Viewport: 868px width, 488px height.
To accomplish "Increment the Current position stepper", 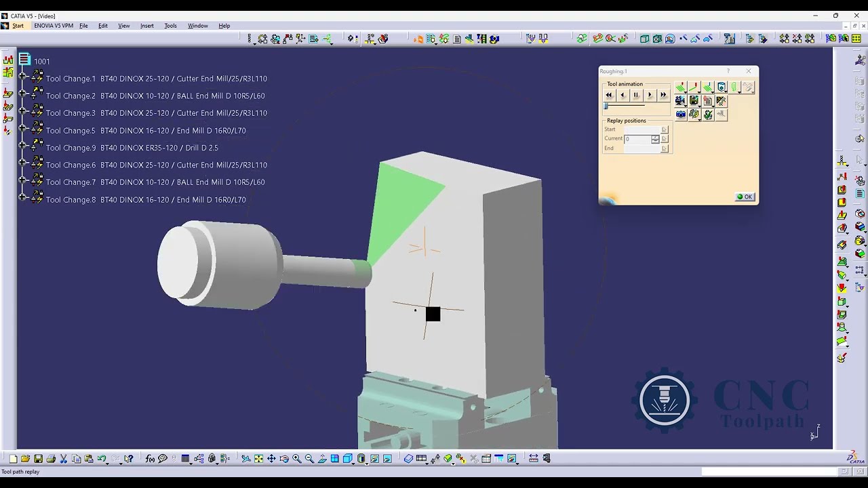I will click(655, 137).
